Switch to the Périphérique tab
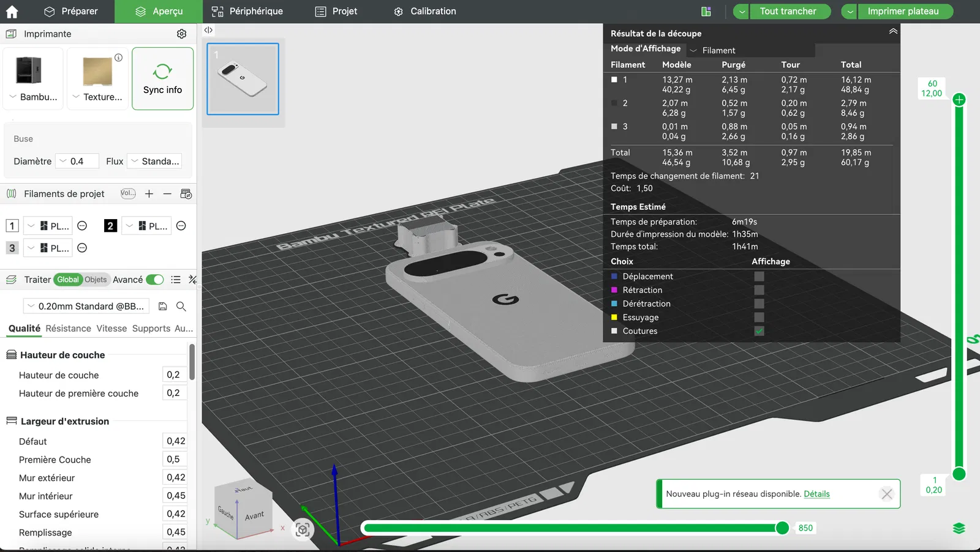Viewport: 980px width, 552px height. click(247, 12)
